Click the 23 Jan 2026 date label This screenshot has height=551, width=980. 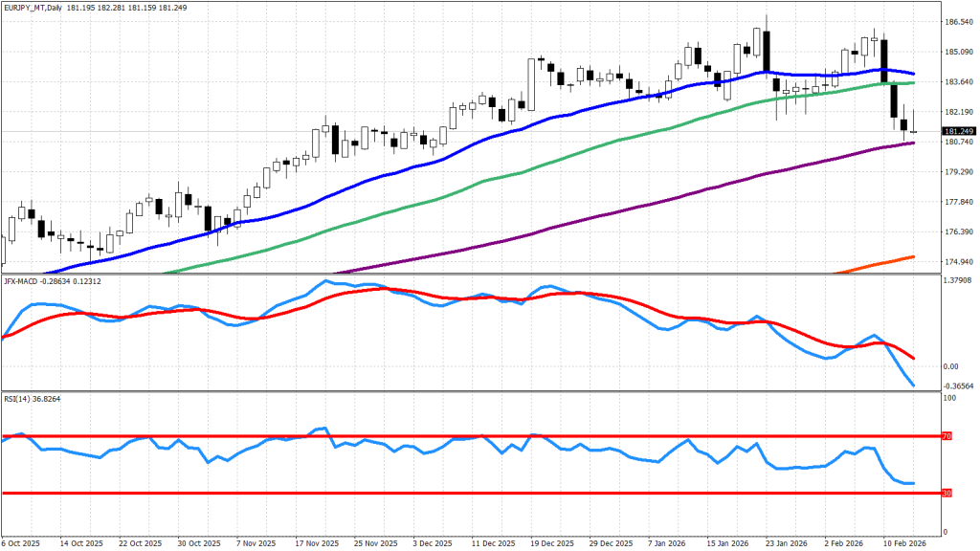click(789, 542)
